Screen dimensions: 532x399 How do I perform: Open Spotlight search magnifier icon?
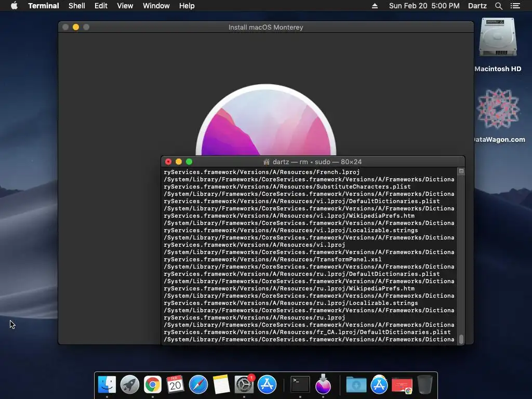(498, 6)
